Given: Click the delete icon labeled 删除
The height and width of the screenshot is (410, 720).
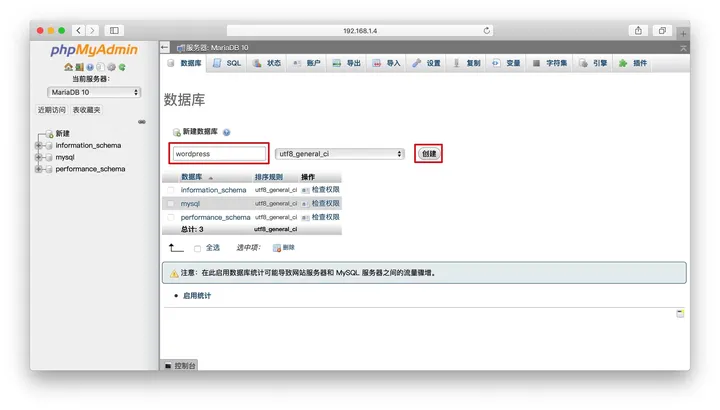Looking at the screenshot, I should [x=277, y=248].
